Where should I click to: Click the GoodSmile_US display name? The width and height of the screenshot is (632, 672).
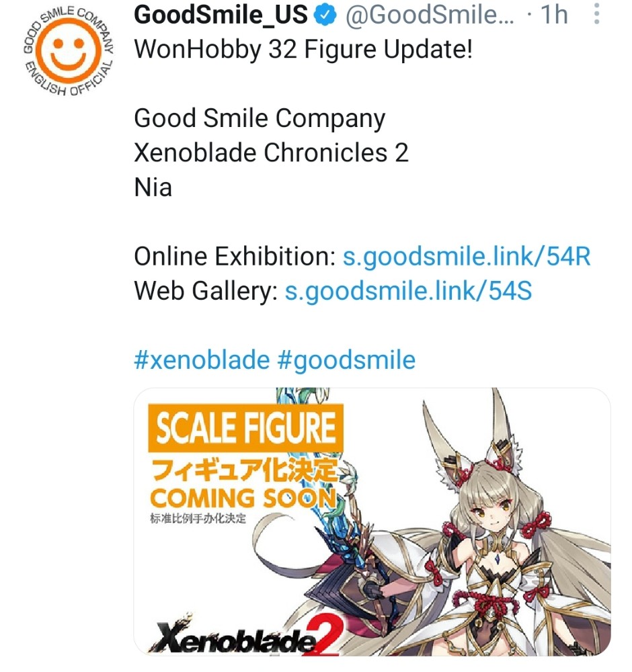click(221, 15)
